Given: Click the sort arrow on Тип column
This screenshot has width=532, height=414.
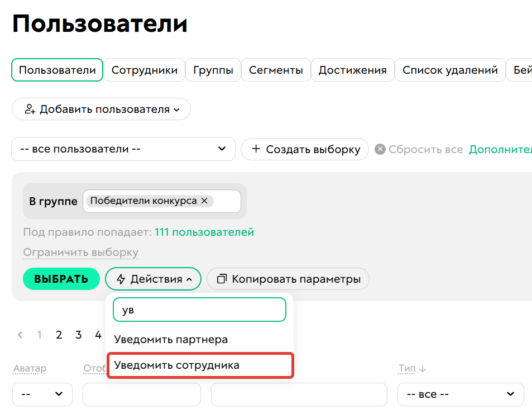Looking at the screenshot, I should click(424, 369).
